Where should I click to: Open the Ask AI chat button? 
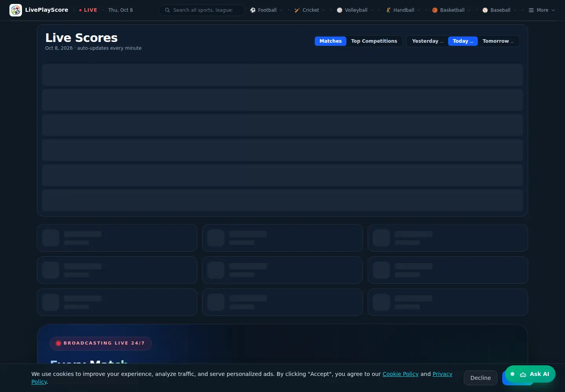(530, 374)
